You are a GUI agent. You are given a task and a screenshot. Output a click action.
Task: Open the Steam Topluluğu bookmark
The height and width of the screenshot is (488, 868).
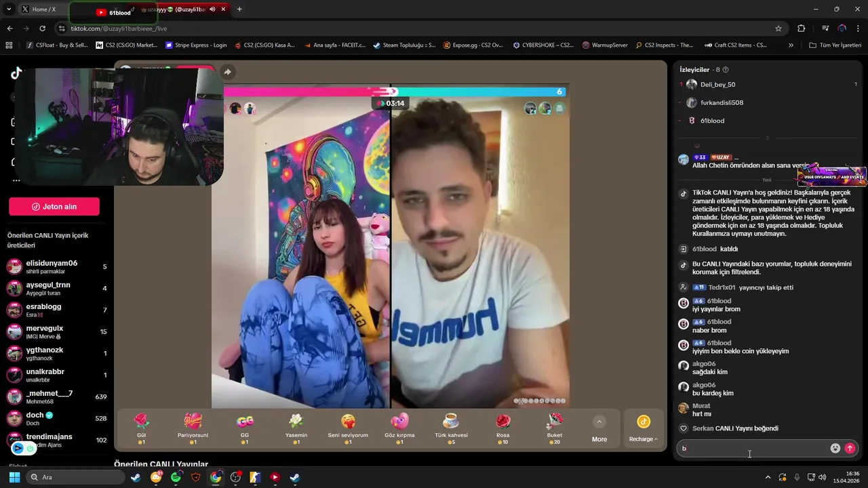[x=404, y=45]
